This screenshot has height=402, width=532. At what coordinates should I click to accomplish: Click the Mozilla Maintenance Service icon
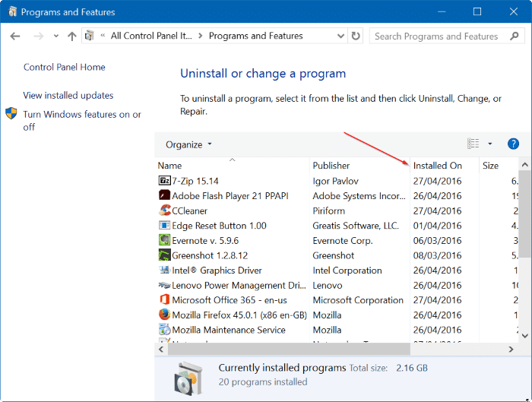tap(165, 329)
